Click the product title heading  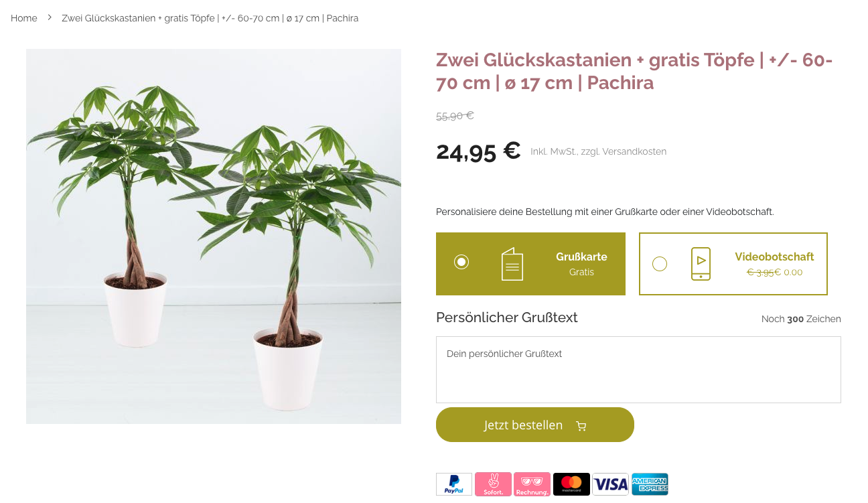(634, 71)
